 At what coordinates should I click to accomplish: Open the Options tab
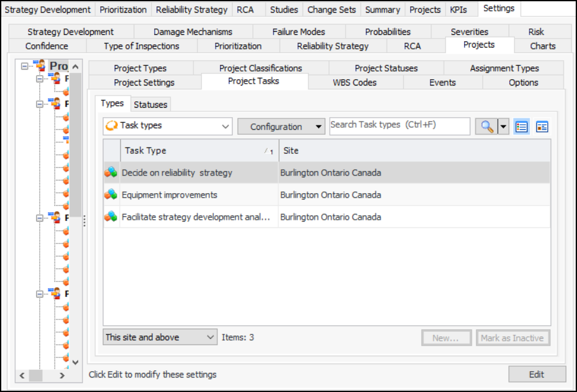point(523,82)
